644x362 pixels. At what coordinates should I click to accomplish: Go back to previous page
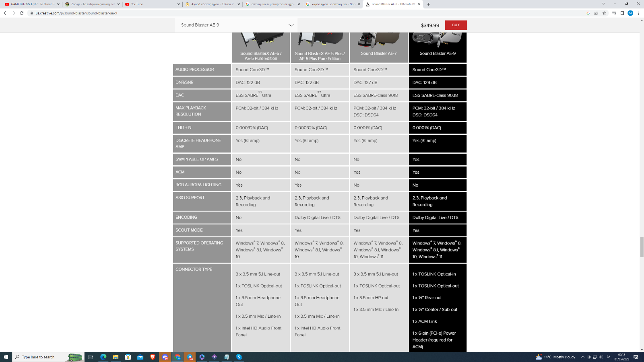(x=5, y=13)
